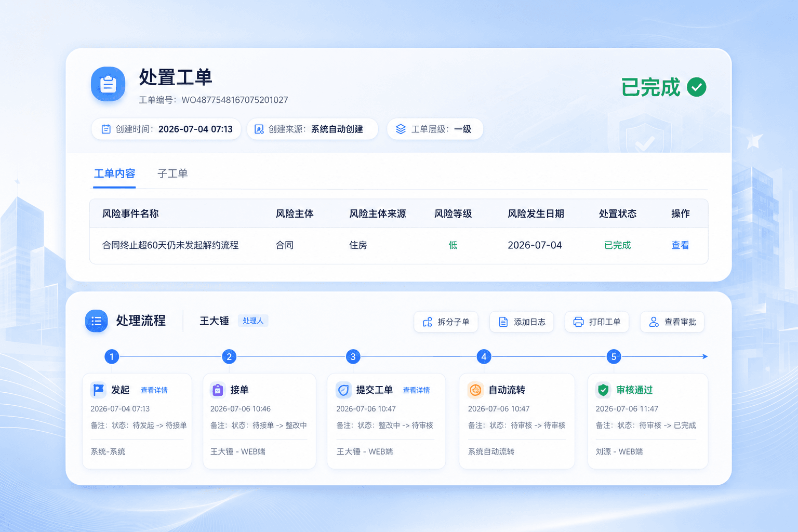Viewport: 798px width, 532px height.
Task: Click the 添加日志 button
Action: click(522, 322)
